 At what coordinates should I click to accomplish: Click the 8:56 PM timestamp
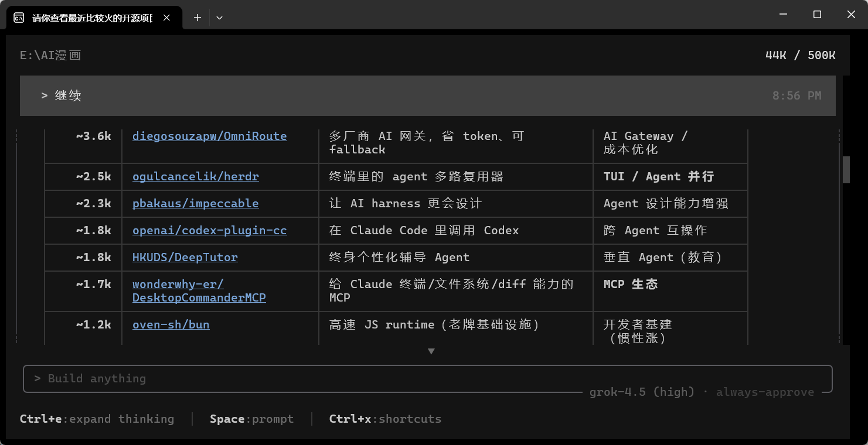(x=797, y=96)
